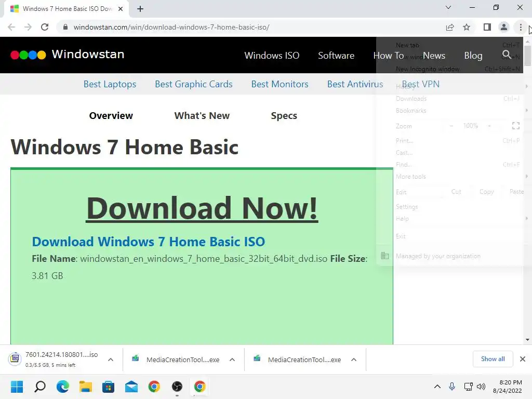Screen dimensions: 532x399
Task: Open the Software nav item
Action: pos(336,55)
